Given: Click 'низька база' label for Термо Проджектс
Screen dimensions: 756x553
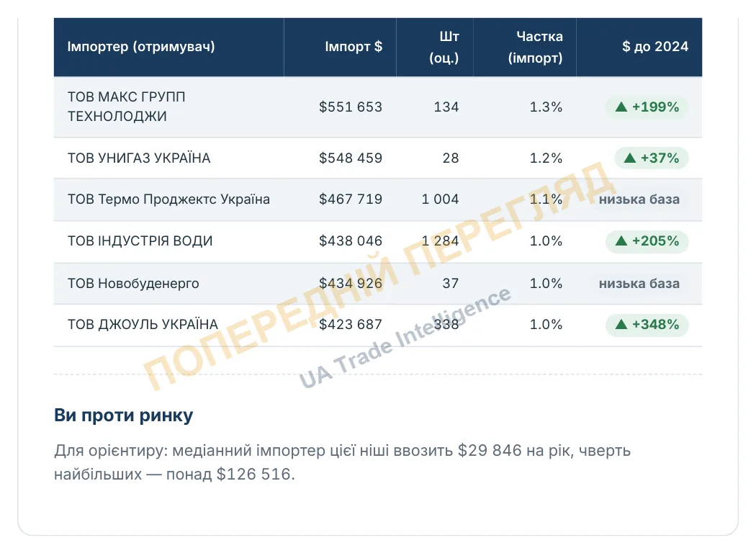Looking at the screenshot, I should click(639, 199).
